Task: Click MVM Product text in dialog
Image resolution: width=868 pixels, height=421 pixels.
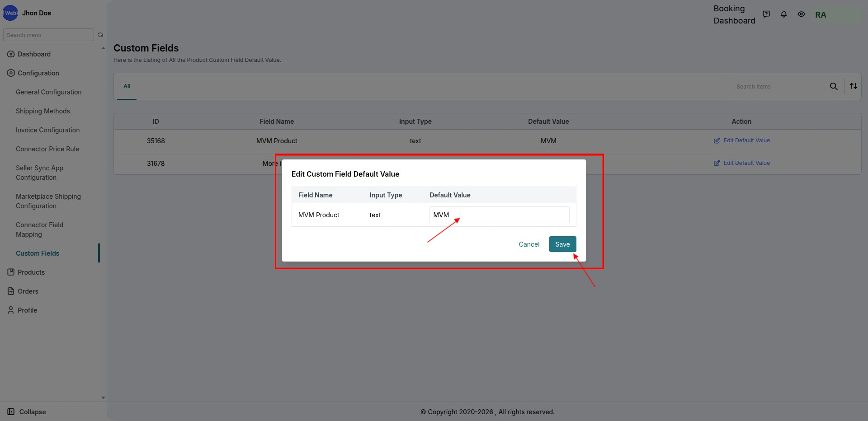Action: tap(319, 215)
